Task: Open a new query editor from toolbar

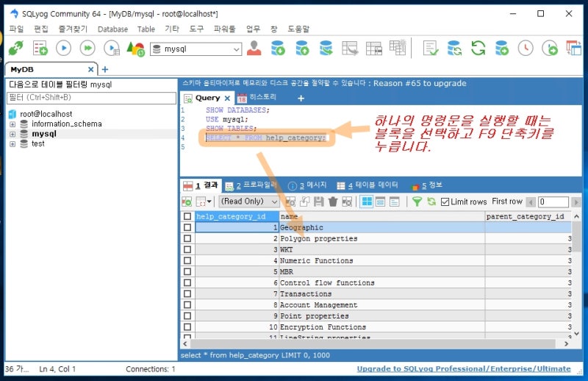Action: click(x=40, y=49)
